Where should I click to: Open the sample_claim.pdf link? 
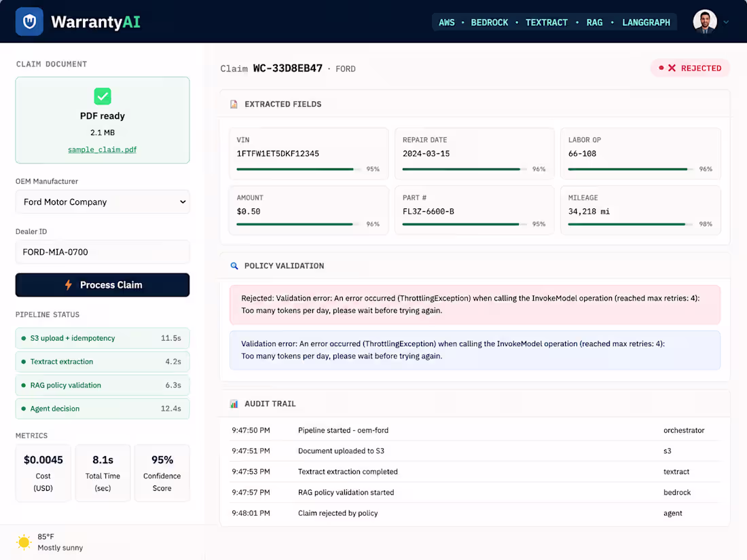tap(102, 149)
